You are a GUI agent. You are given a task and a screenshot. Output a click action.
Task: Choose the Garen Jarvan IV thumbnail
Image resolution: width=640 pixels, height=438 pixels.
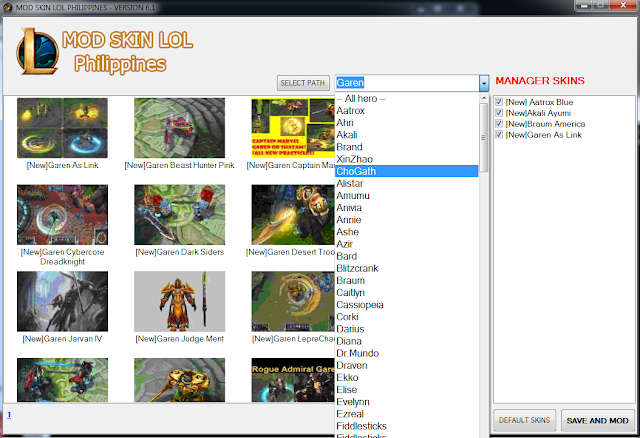point(62,301)
